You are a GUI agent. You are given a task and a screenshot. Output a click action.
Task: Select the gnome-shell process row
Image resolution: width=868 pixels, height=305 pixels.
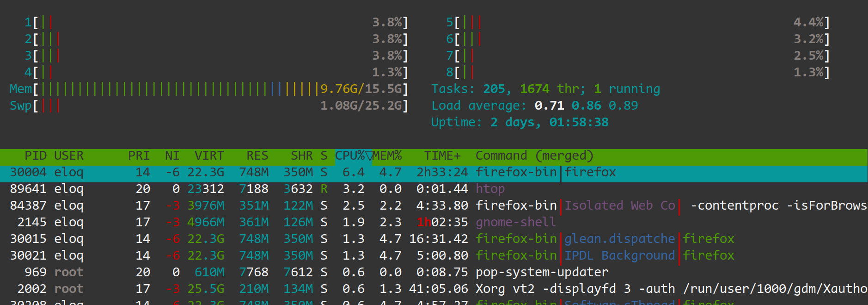click(x=515, y=223)
